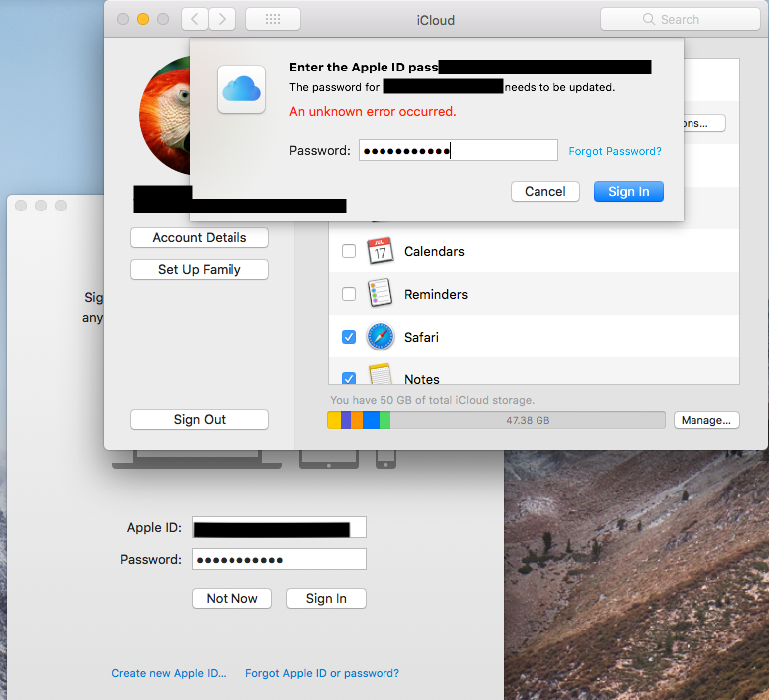769x700 pixels.
Task: Enable the Reminders checkbox
Action: tap(349, 294)
